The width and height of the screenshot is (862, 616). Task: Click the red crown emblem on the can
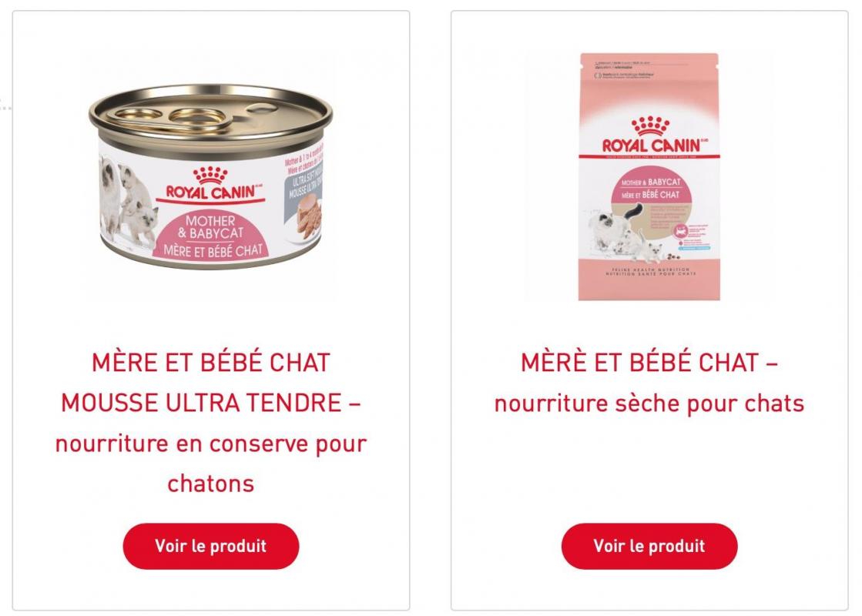point(210,176)
